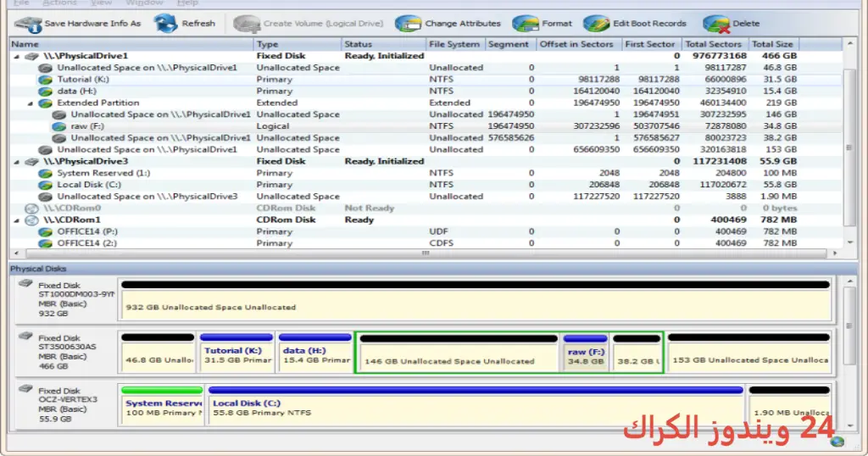The width and height of the screenshot is (868, 456).
Task: Sort by the Total Size column header
Action: (x=773, y=44)
